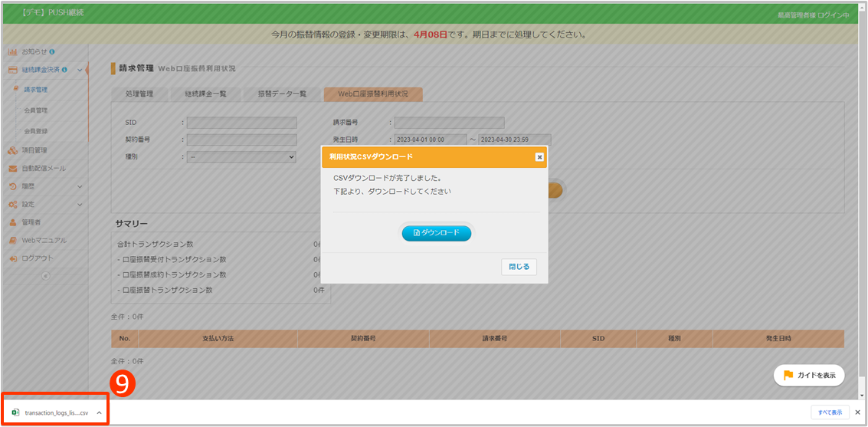Open the 種別 dropdown
Image resolution: width=868 pixels, height=427 pixels.
click(x=241, y=156)
